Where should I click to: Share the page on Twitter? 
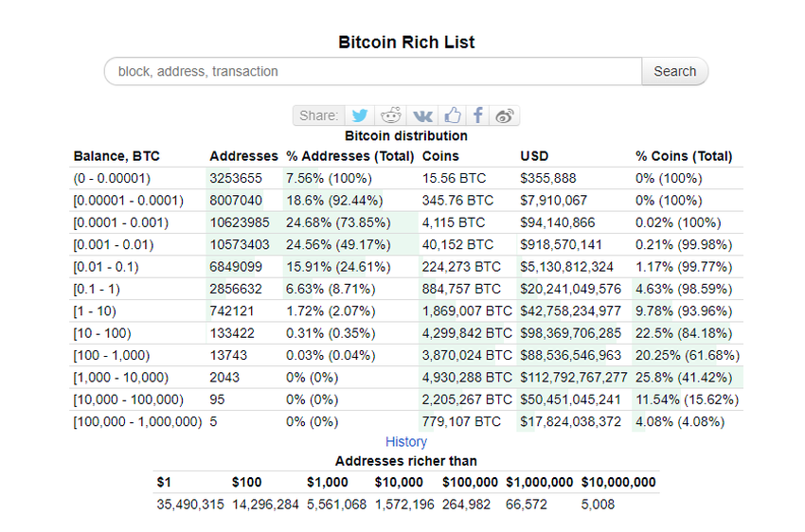[360, 115]
